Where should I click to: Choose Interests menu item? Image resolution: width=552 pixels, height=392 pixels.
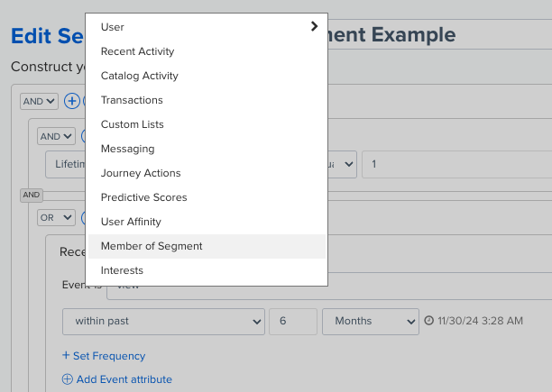(x=207, y=270)
